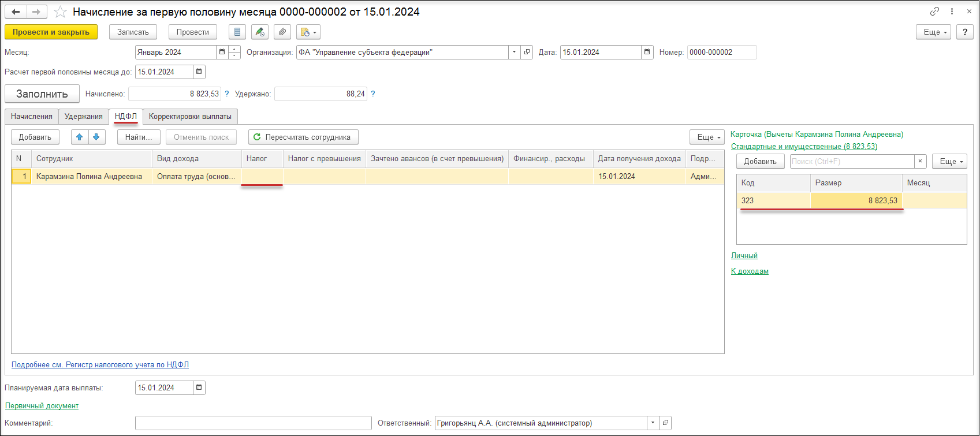Click the deductions Поиск search field
This screenshot has height=436, width=980.
(852, 161)
